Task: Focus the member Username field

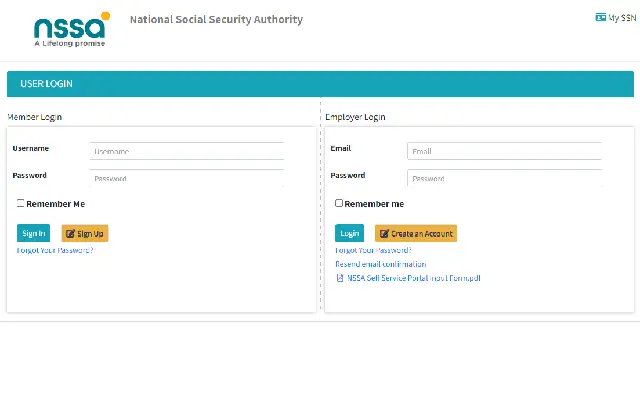Action: pyautogui.click(x=187, y=151)
